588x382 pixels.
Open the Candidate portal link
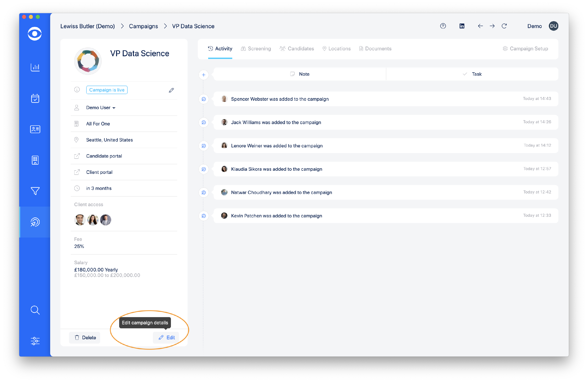coord(104,156)
